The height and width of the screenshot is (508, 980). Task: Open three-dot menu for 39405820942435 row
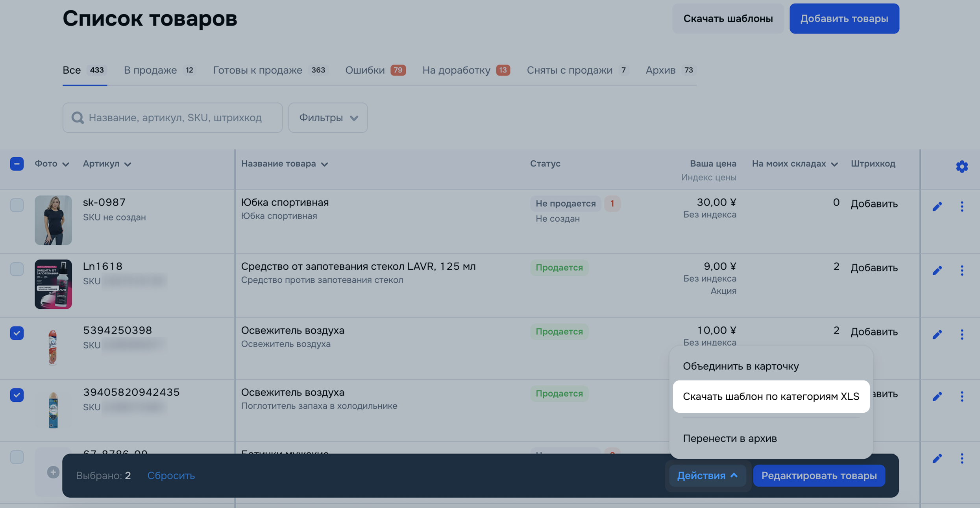[x=962, y=396]
